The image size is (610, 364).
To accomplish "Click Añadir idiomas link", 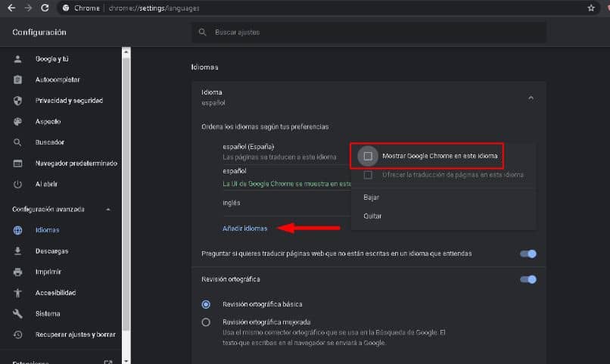I will 244,229.
